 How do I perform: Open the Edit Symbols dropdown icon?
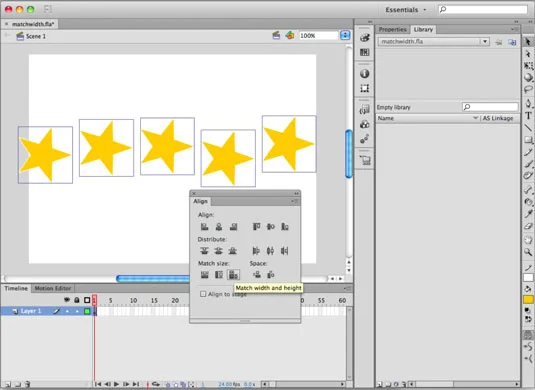290,35
